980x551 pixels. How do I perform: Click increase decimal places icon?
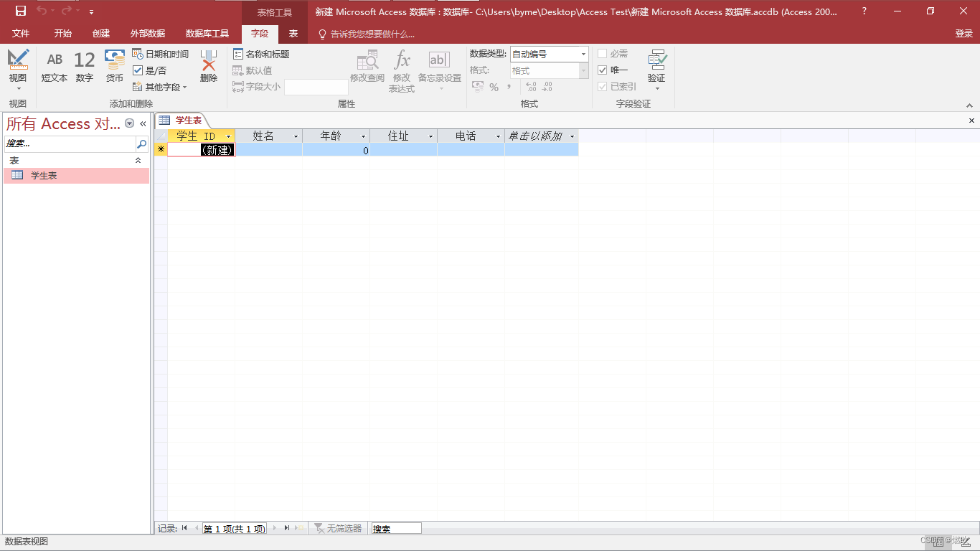point(531,87)
